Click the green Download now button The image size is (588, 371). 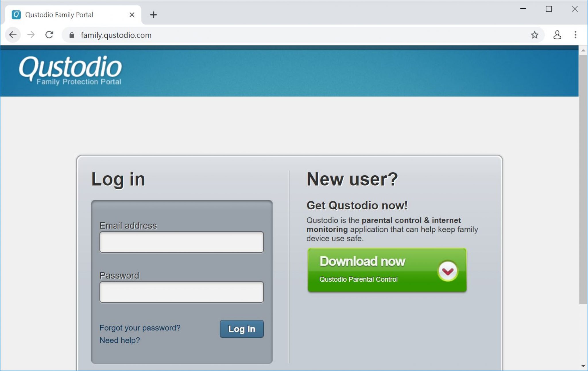387,270
